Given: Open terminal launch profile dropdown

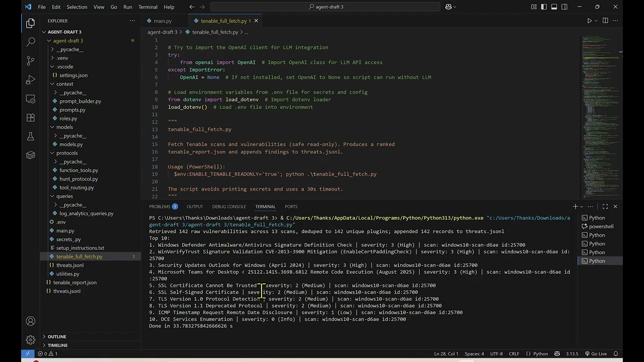Looking at the screenshot, I should 582,207.
